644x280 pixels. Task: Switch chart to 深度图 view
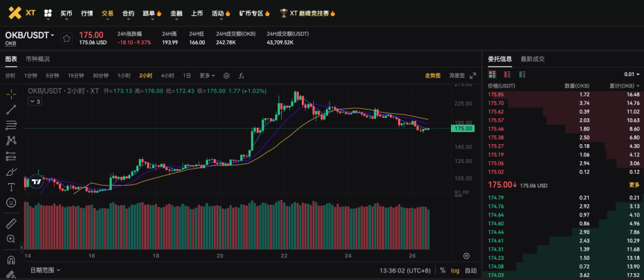(457, 76)
